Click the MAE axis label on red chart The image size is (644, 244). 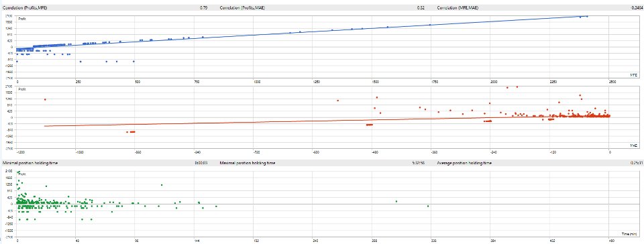[x=633, y=145]
